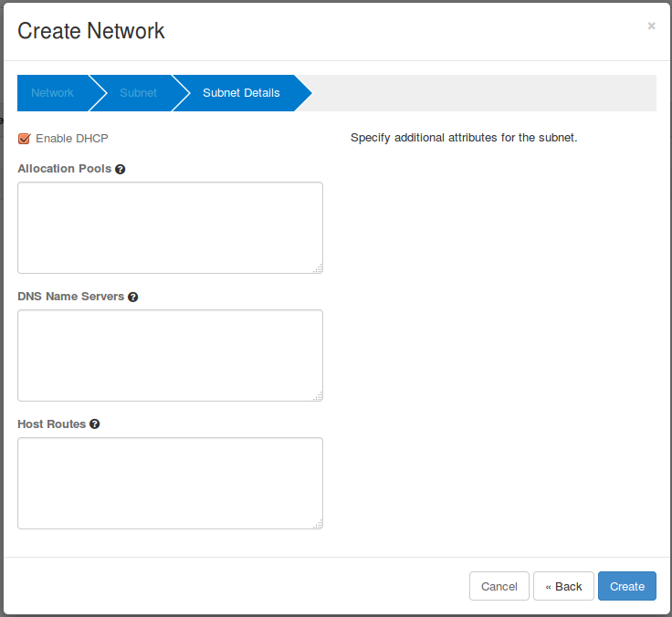This screenshot has height=617, width=672.
Task: Go back with the « Back button
Action: pos(563,586)
